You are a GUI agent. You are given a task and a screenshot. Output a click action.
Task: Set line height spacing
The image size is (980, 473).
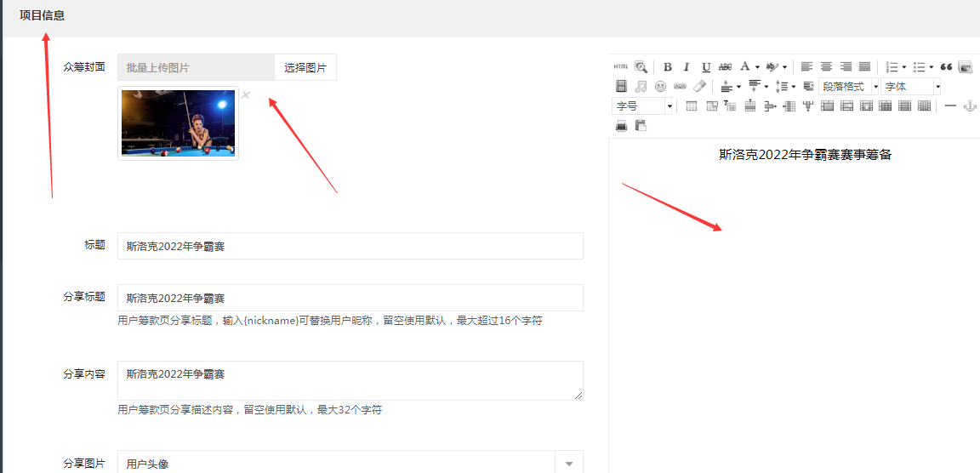[781, 86]
